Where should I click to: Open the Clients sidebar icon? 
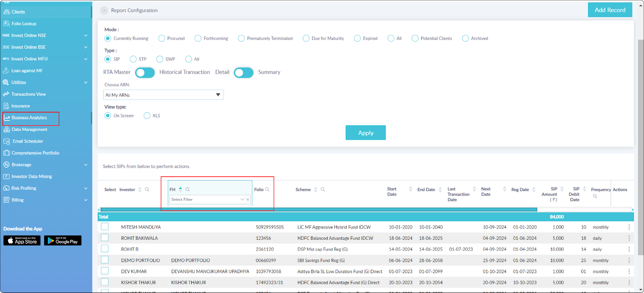[x=6, y=12]
